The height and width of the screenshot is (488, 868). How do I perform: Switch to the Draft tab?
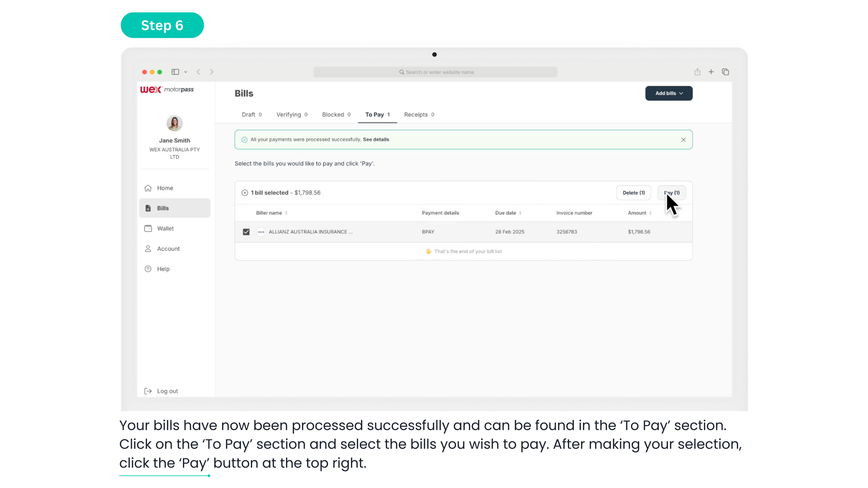click(251, 115)
